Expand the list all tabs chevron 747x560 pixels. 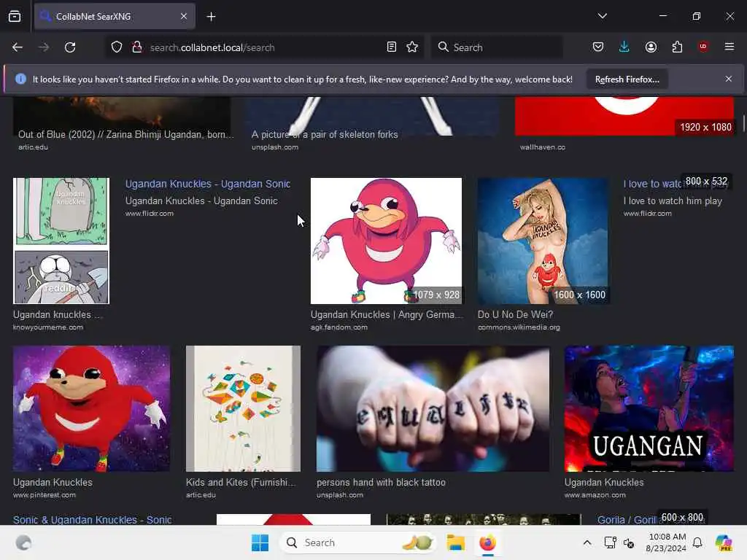pyautogui.click(x=602, y=16)
